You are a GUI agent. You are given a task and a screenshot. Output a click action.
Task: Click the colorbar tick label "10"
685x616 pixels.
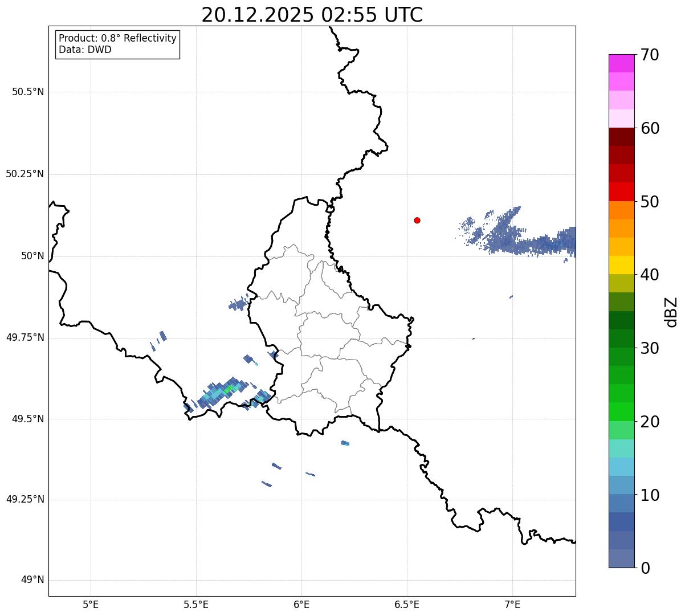click(649, 495)
